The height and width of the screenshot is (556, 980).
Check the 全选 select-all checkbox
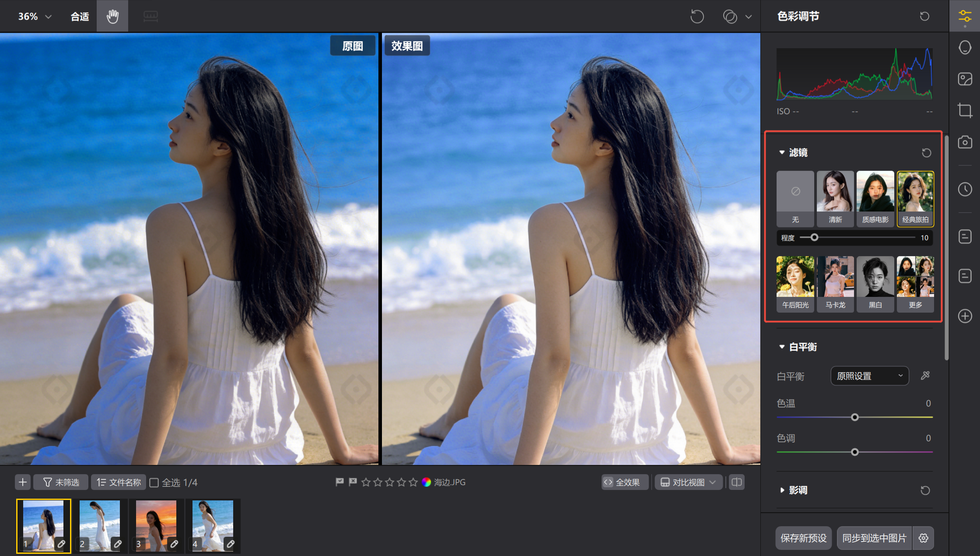pos(154,482)
